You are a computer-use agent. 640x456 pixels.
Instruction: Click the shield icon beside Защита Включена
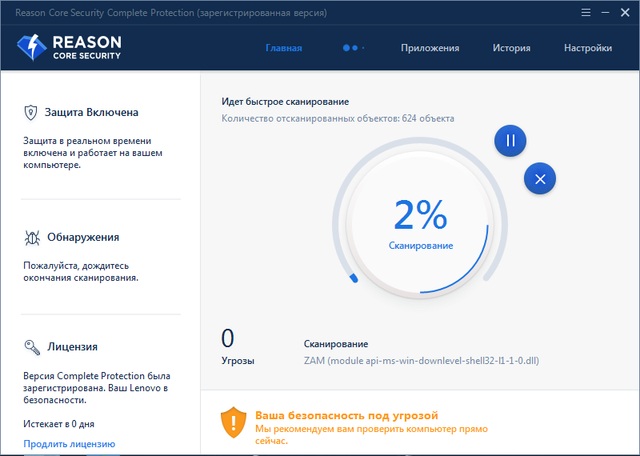coord(29,113)
